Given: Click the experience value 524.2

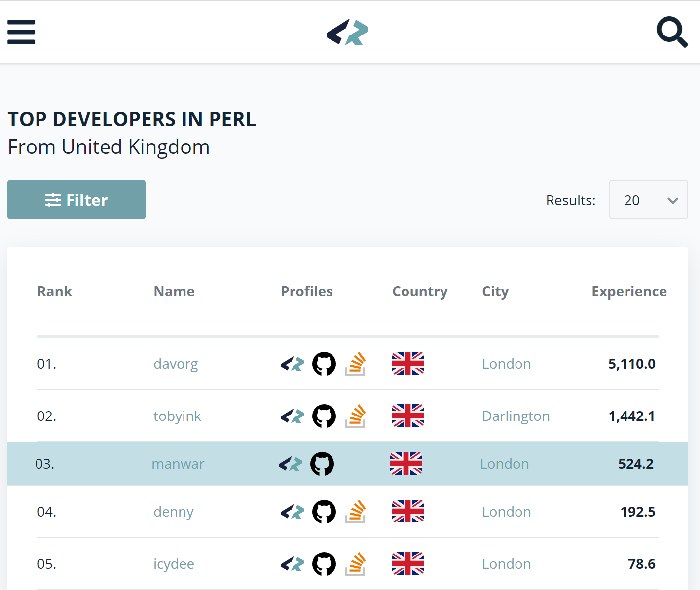Looking at the screenshot, I should click(636, 464).
